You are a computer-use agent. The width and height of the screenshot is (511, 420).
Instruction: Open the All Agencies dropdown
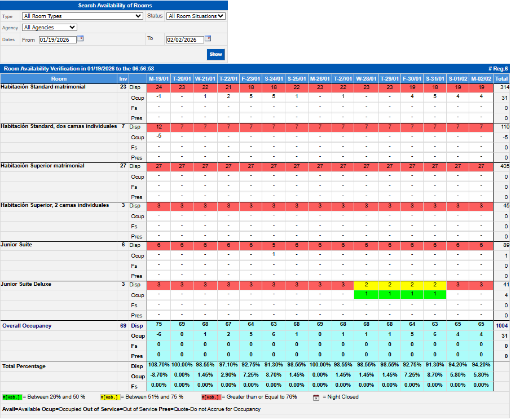point(50,27)
